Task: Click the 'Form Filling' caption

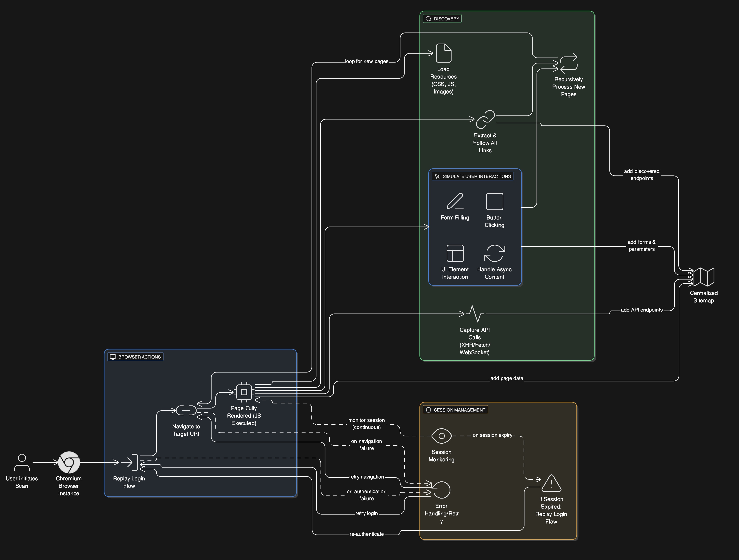Action: pos(455,218)
